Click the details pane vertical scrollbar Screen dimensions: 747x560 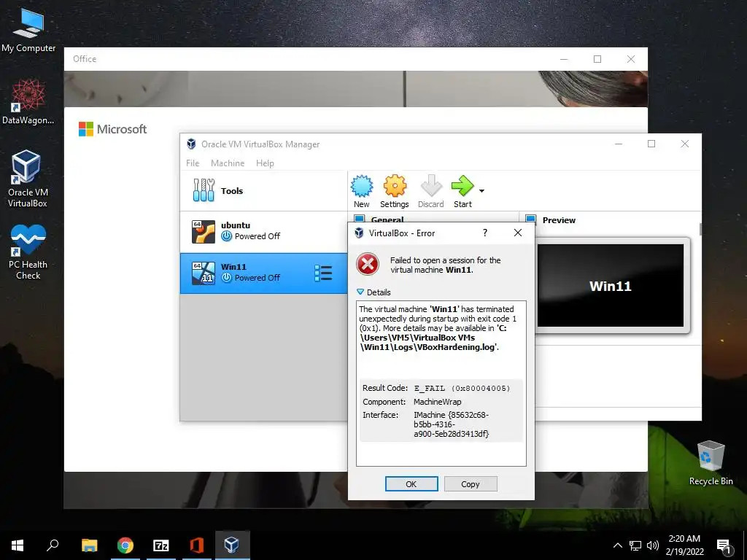(700, 229)
